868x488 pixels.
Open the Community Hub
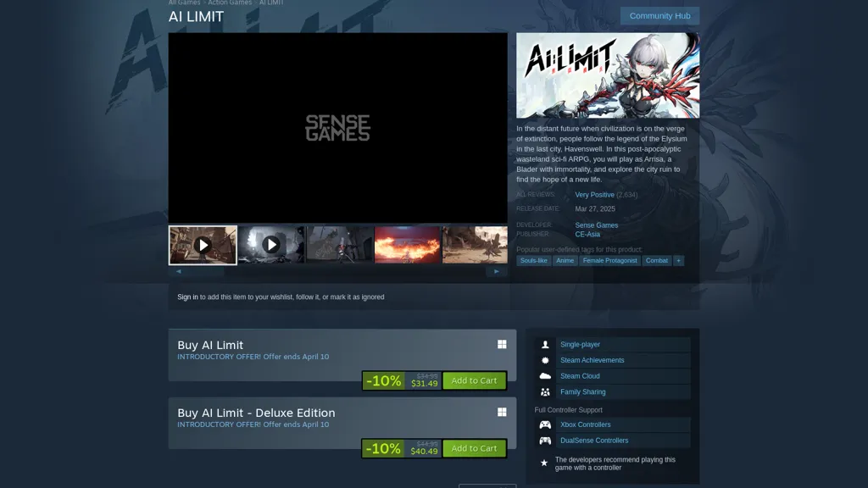click(x=659, y=15)
